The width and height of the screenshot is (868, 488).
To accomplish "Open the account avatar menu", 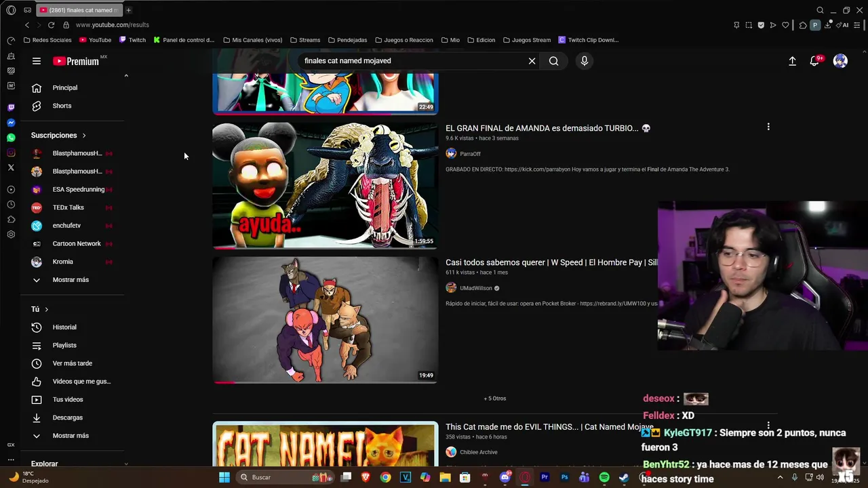I will [840, 61].
